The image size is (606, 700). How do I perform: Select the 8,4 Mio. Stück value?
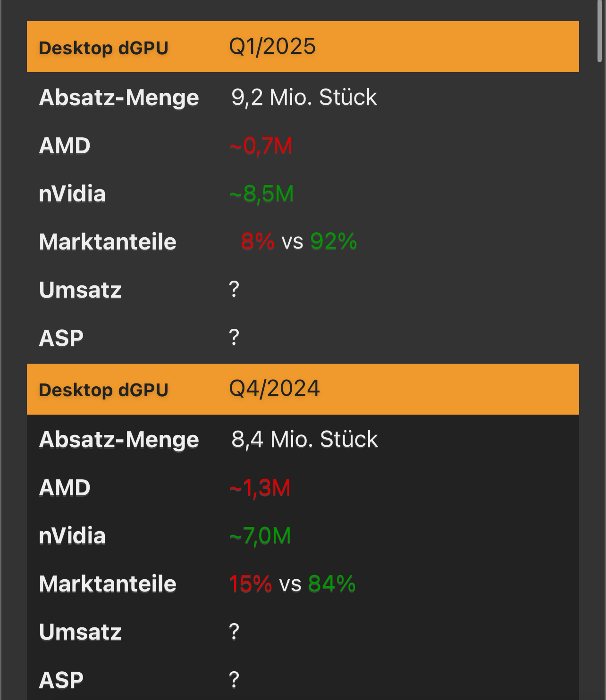[304, 440]
